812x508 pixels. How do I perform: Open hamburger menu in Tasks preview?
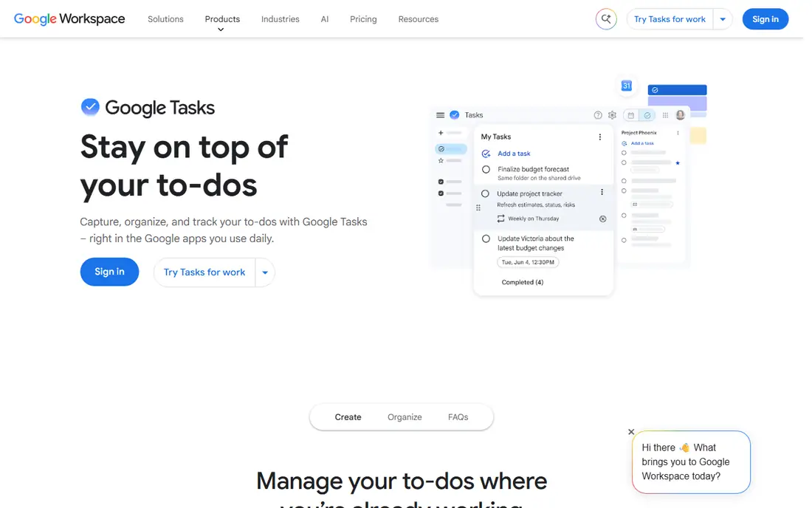440,115
